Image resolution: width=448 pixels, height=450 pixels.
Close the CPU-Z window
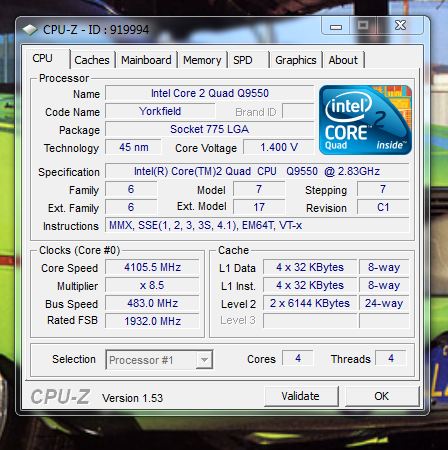coord(400,26)
